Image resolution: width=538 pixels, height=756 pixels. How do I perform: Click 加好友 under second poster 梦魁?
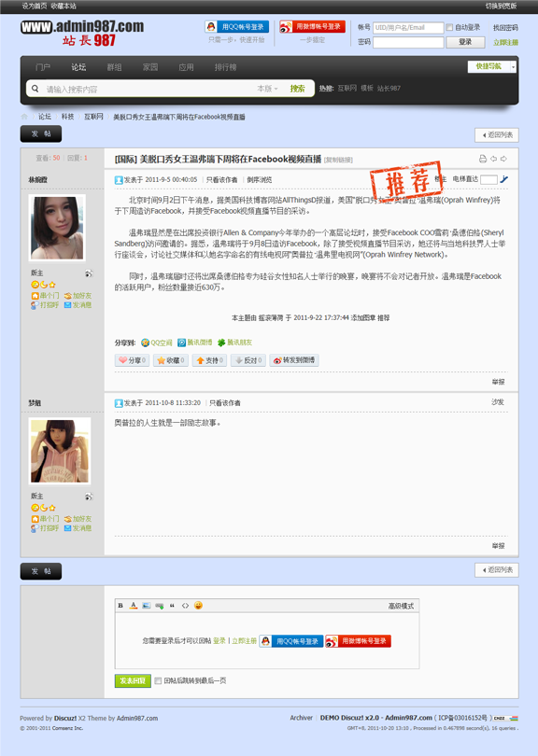click(x=78, y=519)
